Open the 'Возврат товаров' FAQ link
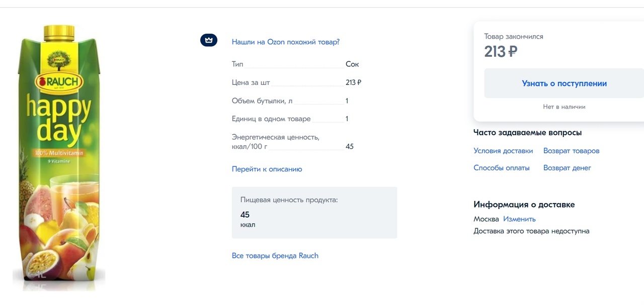This screenshot has width=644, height=305. [572, 151]
